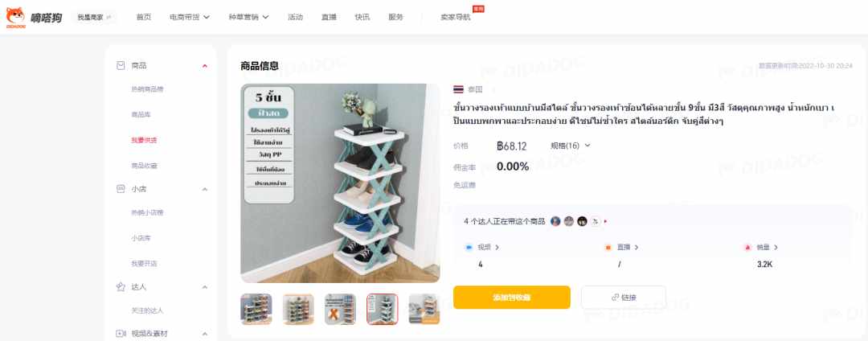
Task: Click the first influencer avatar
Action: pos(556,221)
